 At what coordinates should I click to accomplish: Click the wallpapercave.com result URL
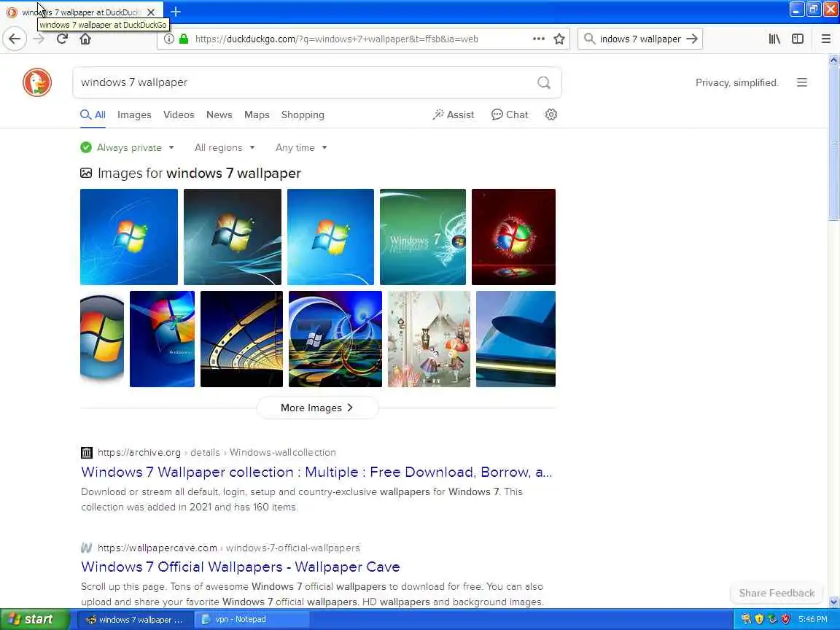point(228,548)
